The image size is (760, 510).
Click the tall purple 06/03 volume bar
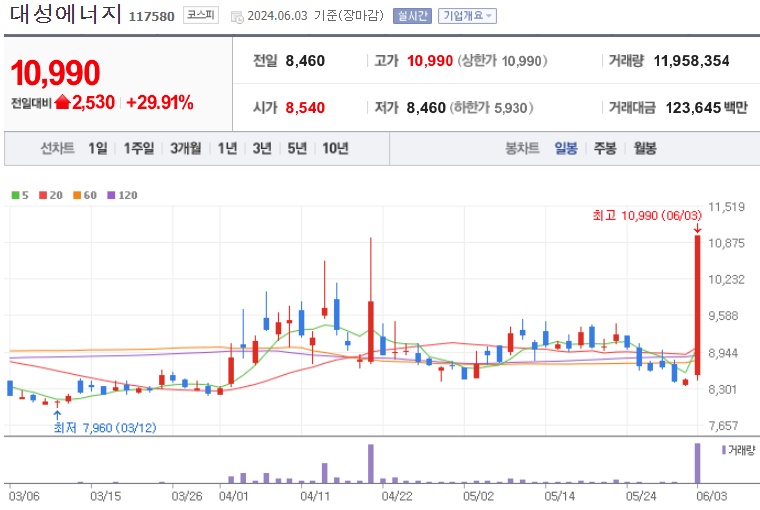click(697, 463)
